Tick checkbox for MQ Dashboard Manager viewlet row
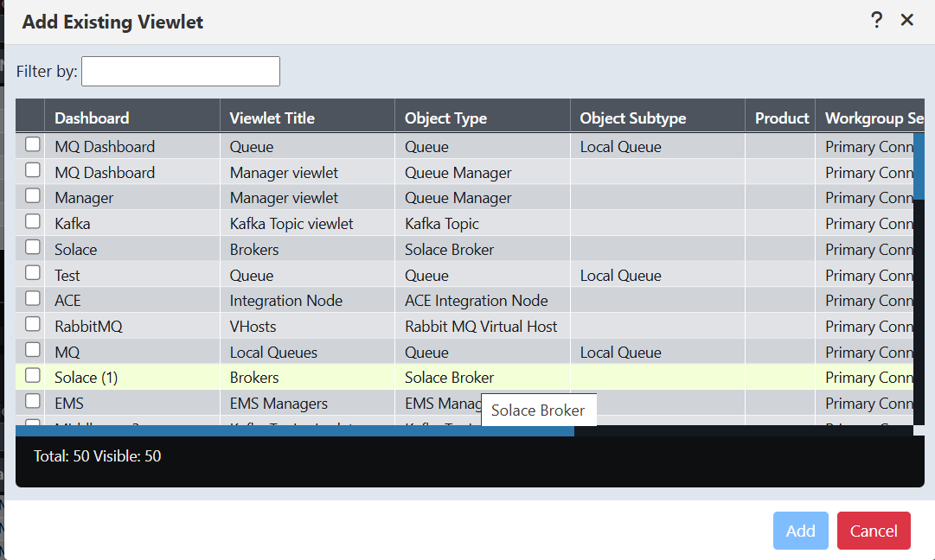 click(x=33, y=170)
